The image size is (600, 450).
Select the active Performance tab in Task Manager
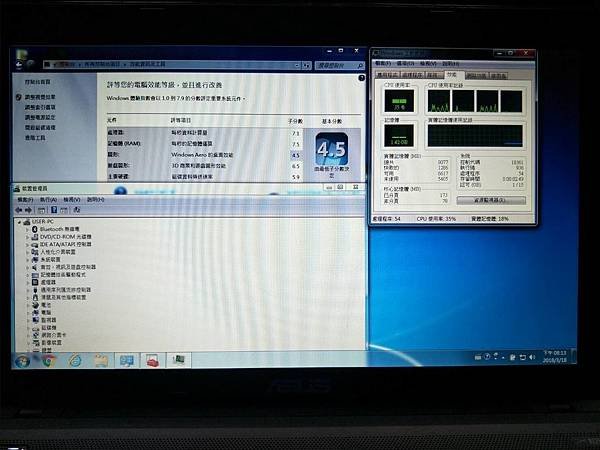[x=453, y=74]
